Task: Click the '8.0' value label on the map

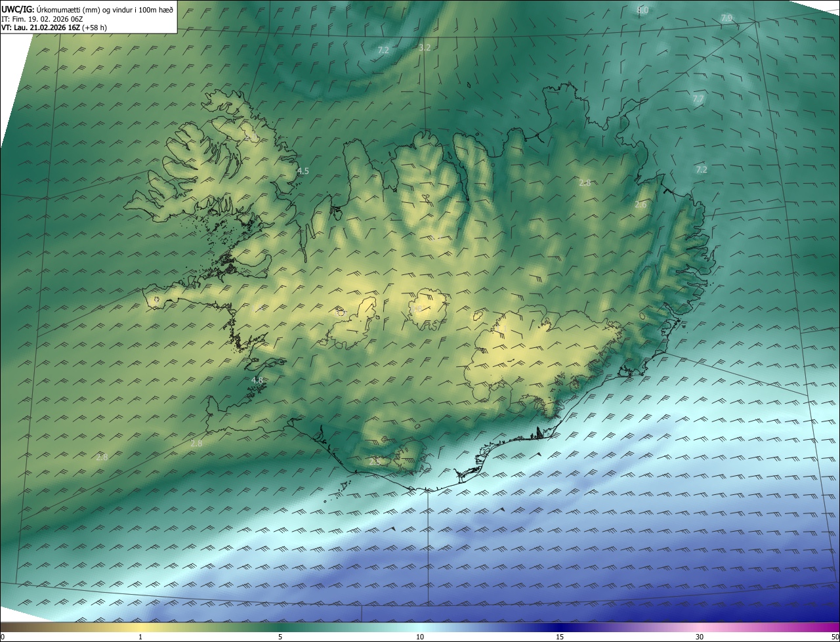Action: pos(643,10)
